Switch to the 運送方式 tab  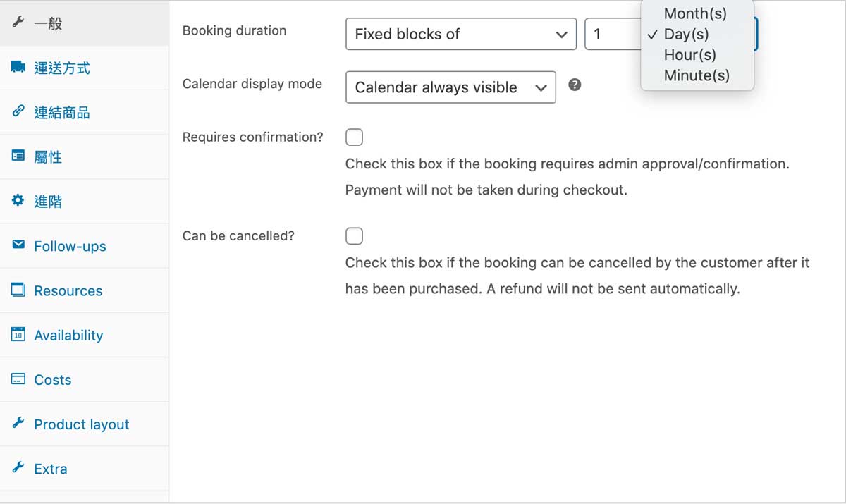pos(85,68)
